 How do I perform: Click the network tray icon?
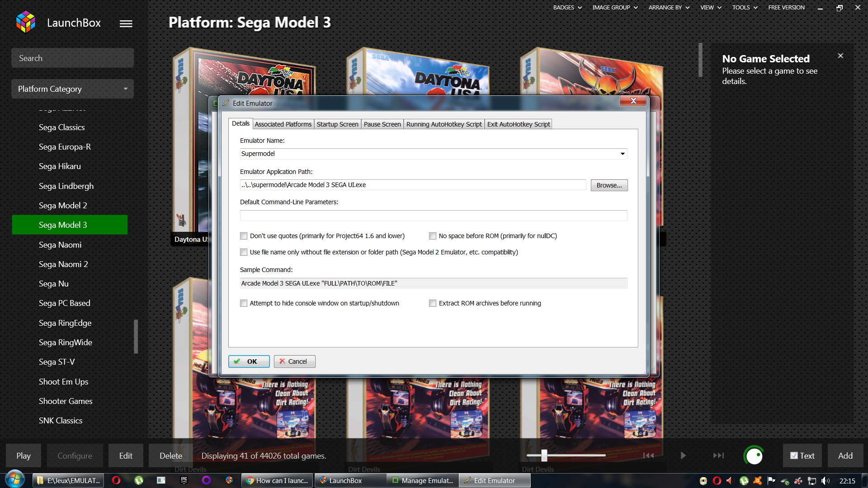[x=812, y=481]
